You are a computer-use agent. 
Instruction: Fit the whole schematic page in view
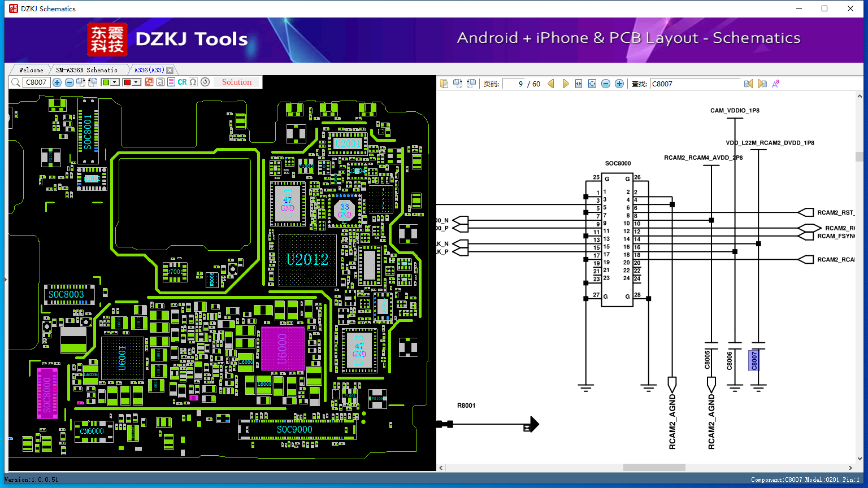coord(592,84)
